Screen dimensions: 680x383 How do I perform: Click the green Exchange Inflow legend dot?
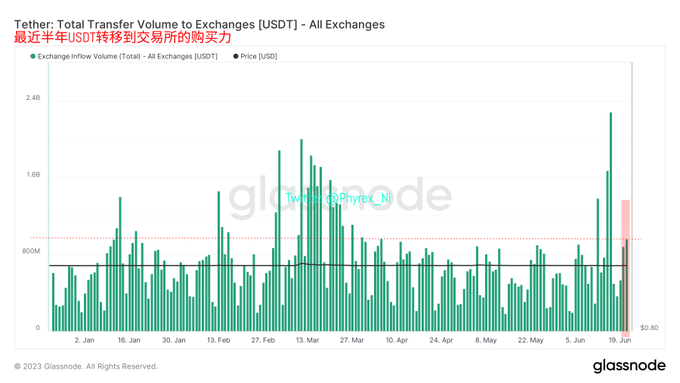coord(33,56)
